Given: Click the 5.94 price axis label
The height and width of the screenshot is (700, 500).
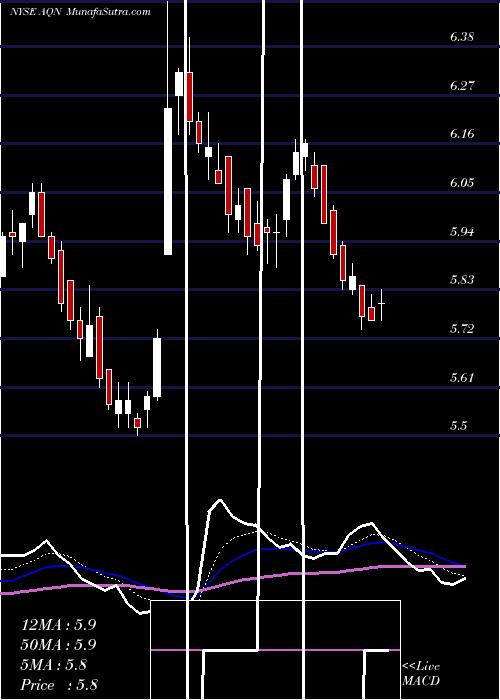Looking at the screenshot, I should pos(462,232).
